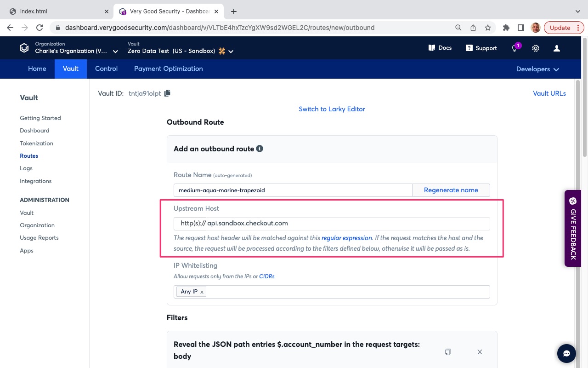The width and height of the screenshot is (588, 368).
Task: Click the browser forward arrow
Action: 25,28
